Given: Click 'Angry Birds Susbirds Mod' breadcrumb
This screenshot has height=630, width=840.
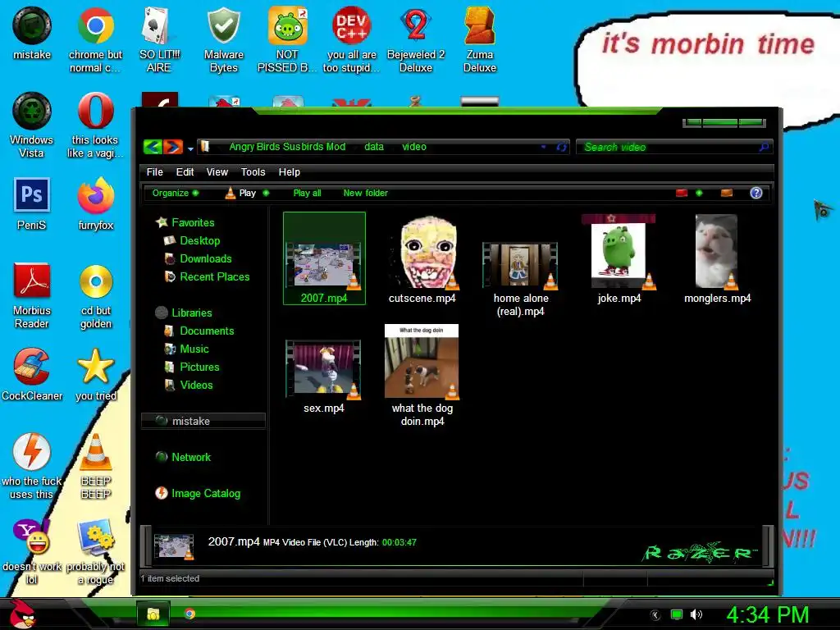Looking at the screenshot, I should pos(287,147).
